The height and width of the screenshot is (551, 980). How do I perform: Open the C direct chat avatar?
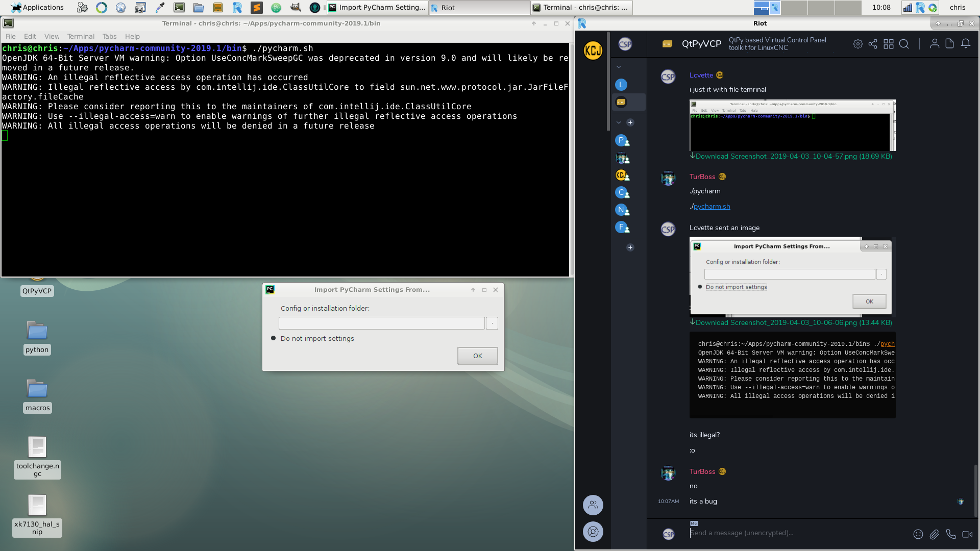(622, 193)
